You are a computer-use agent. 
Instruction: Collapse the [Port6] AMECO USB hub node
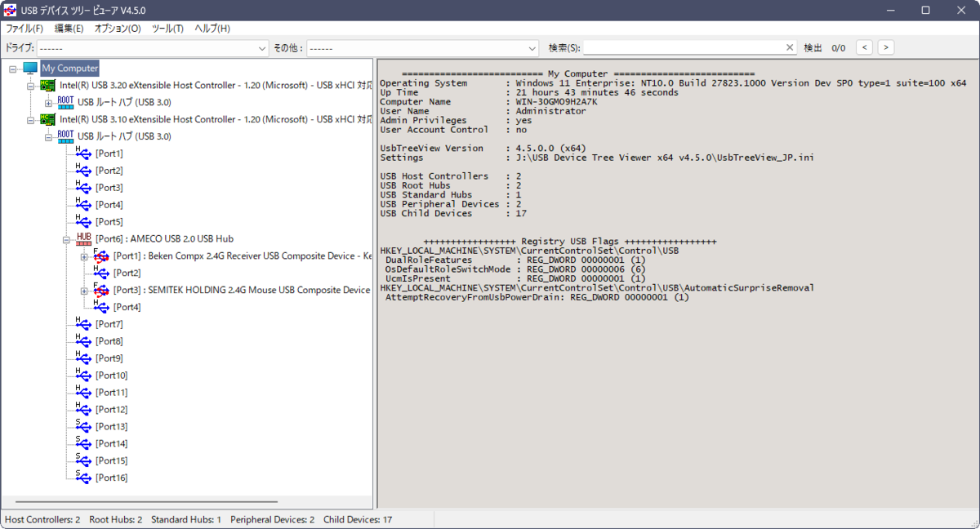coord(67,239)
